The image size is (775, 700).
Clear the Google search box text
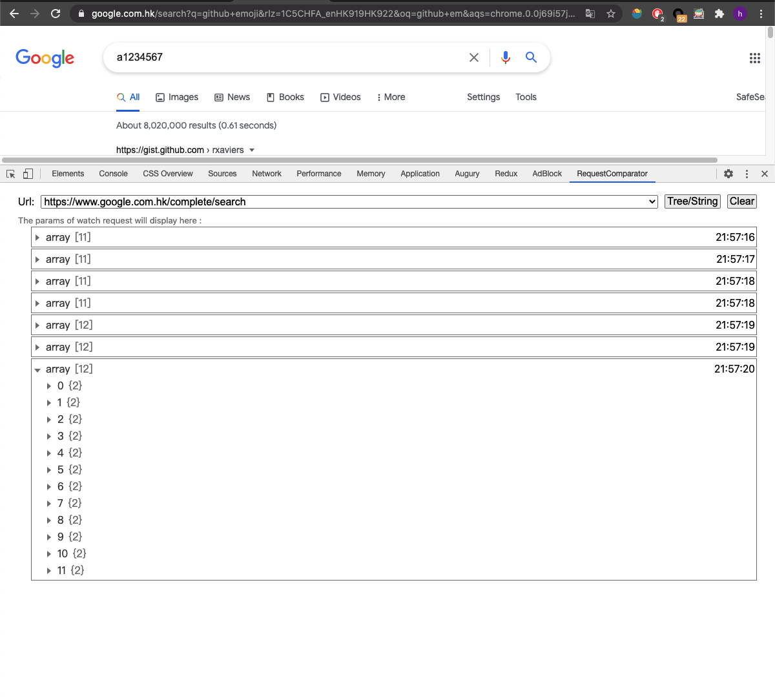pos(474,57)
